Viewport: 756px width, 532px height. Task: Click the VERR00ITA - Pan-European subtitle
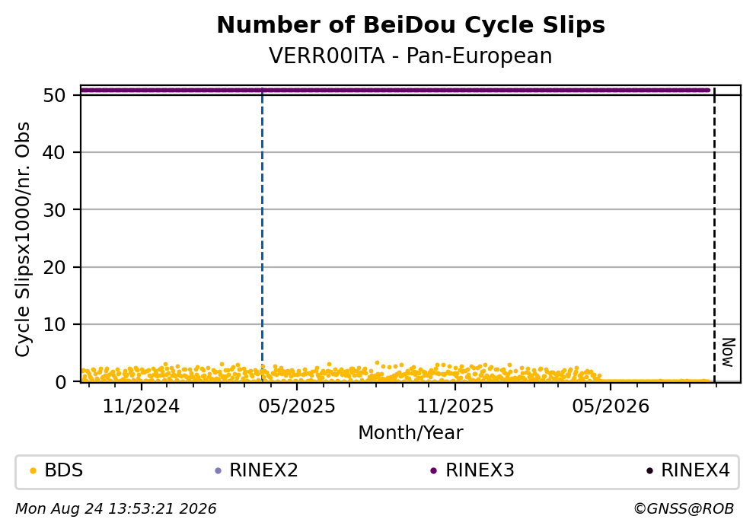(410, 56)
